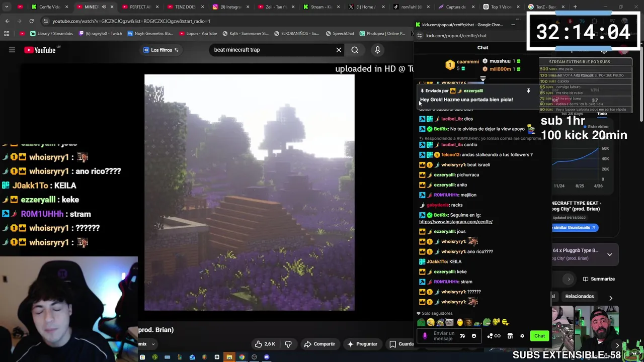Open the OBS Studio taskbar icon
The width and height of the screenshot is (644, 362).
(x=254, y=357)
